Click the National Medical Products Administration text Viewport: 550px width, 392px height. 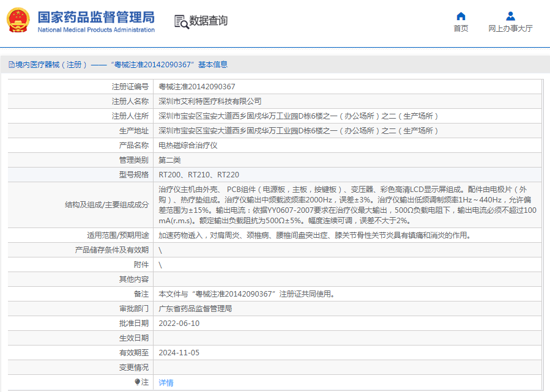click(x=96, y=30)
